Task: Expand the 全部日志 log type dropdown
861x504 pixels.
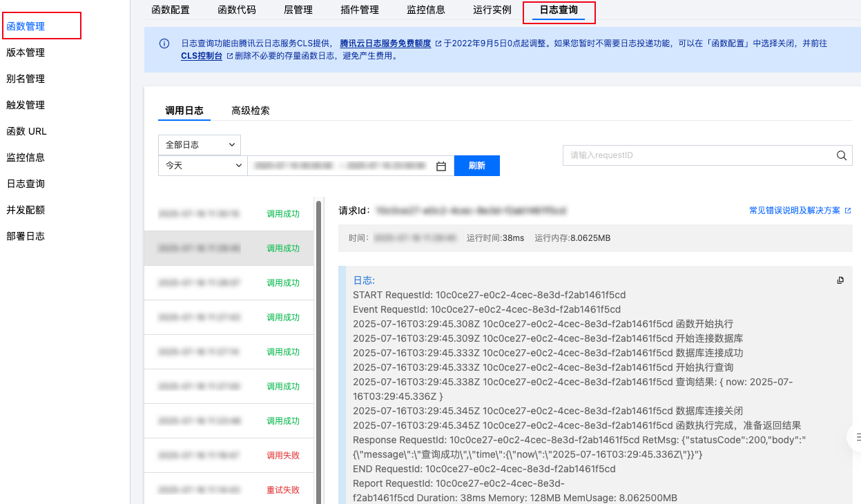Action: pyautogui.click(x=200, y=145)
